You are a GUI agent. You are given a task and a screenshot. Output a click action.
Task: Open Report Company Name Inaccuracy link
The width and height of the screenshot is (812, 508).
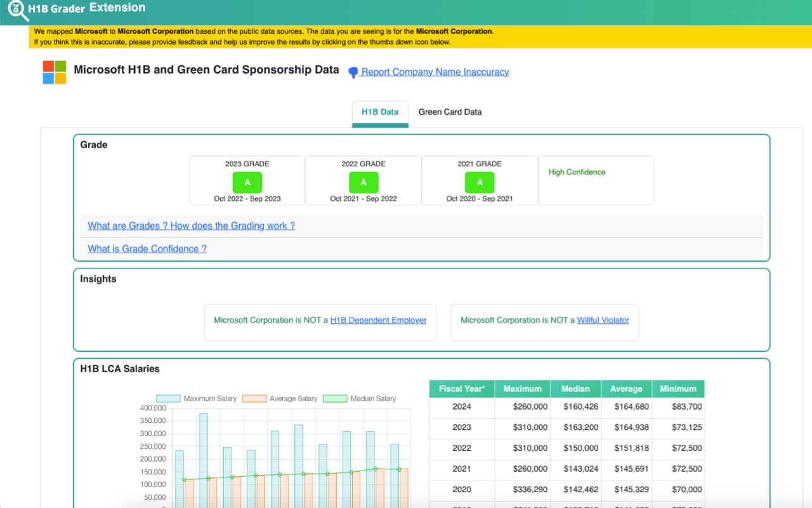(x=435, y=72)
